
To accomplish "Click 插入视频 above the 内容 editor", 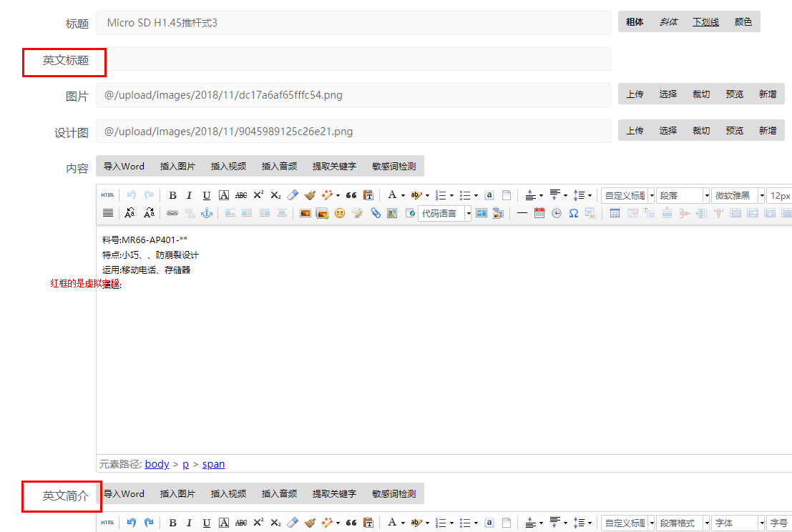I will click(228, 166).
